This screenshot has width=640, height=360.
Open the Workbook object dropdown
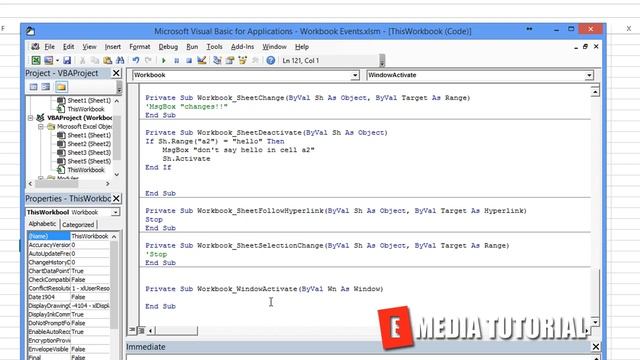pyautogui.click(x=355, y=75)
